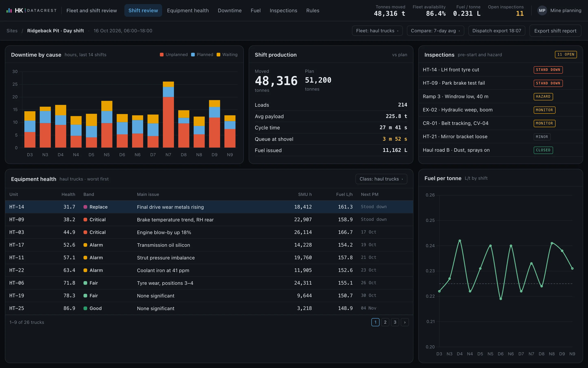Select page 1 of the truck list
This screenshot has width=588, height=368.
pos(375,322)
